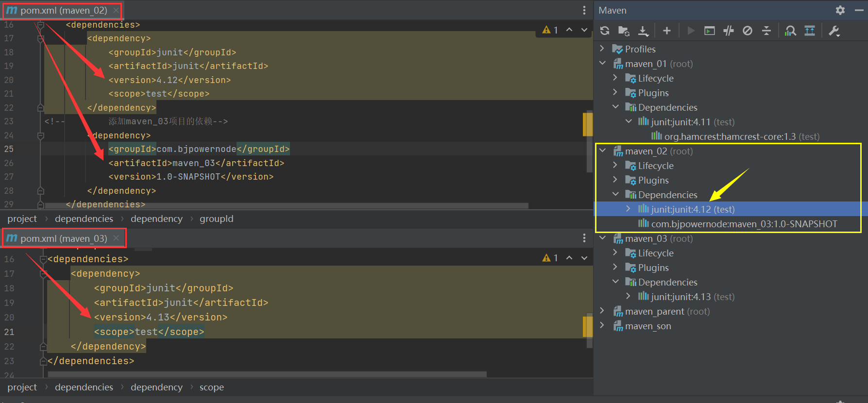Click the Add Maven Projects plus icon
The height and width of the screenshot is (403, 868).
(x=667, y=31)
